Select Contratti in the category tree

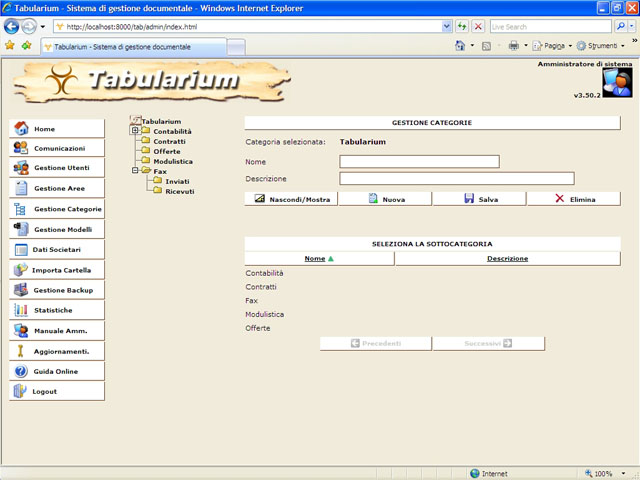click(x=169, y=141)
